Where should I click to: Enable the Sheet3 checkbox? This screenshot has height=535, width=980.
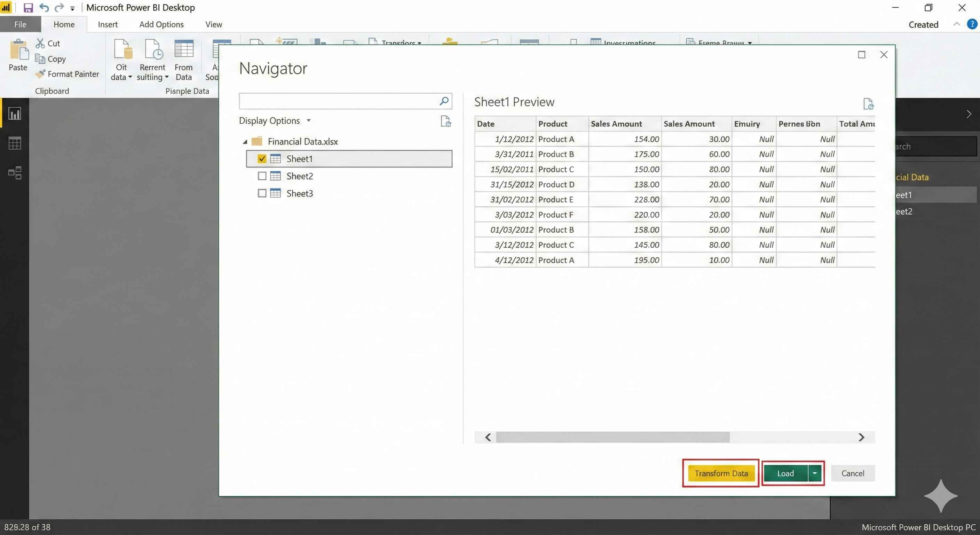coord(262,193)
